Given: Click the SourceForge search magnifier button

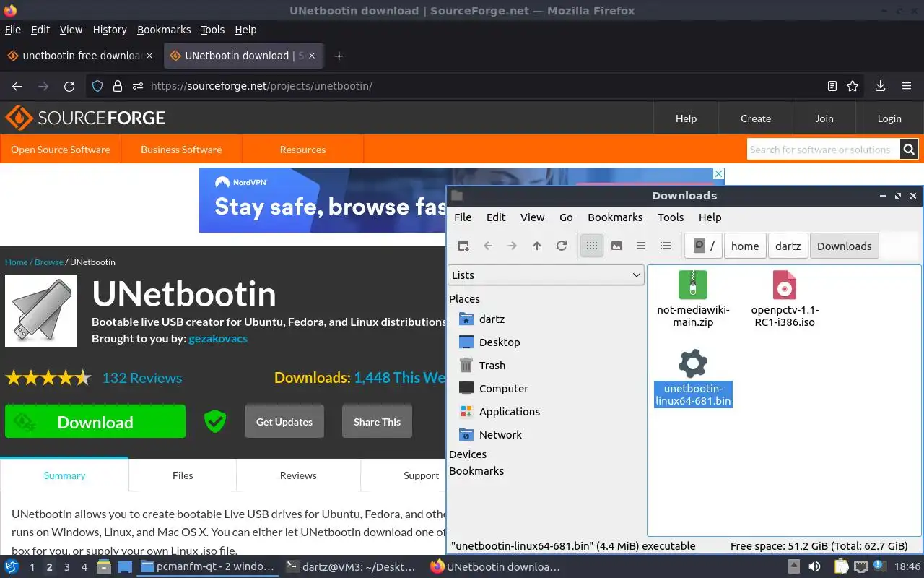Looking at the screenshot, I should pyautogui.click(x=910, y=150).
